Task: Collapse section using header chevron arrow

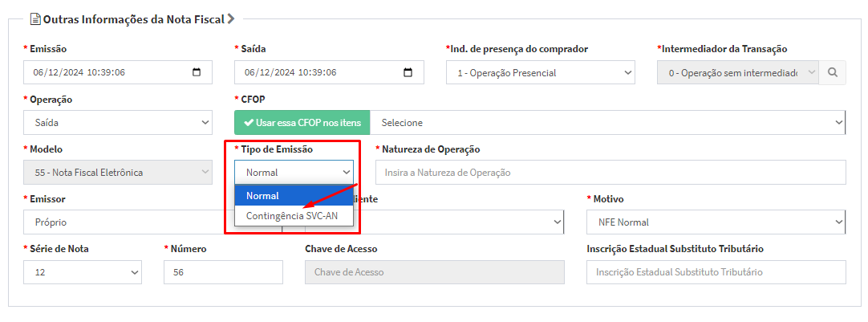Action: tap(231, 18)
